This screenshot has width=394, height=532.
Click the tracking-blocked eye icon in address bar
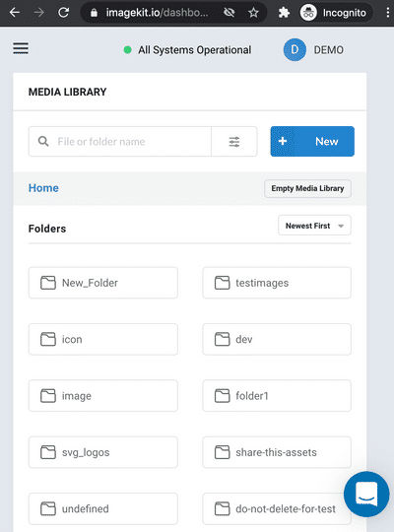coord(230,13)
